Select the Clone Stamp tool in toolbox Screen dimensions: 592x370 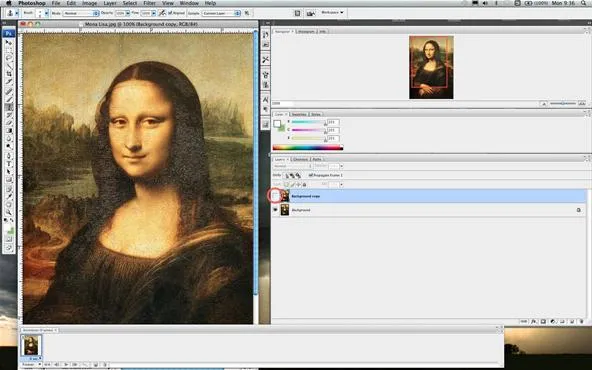click(x=9, y=107)
